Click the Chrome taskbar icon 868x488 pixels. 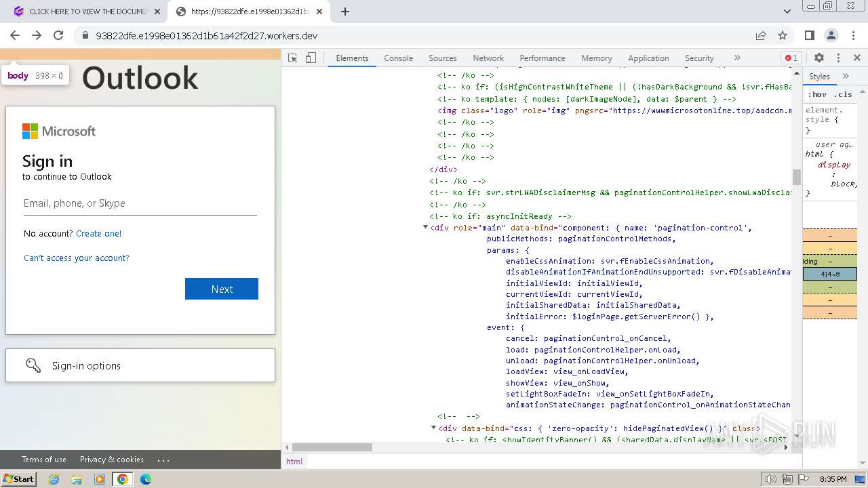pos(123,479)
